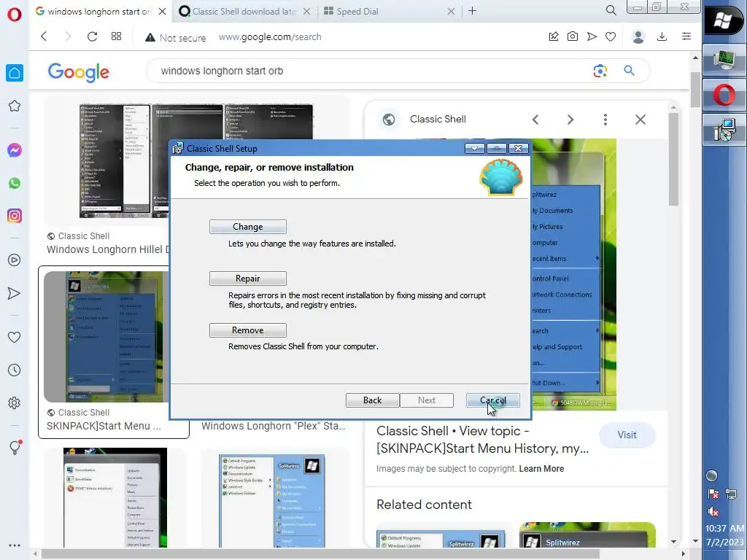Click the Visit button for the image

coord(627,435)
